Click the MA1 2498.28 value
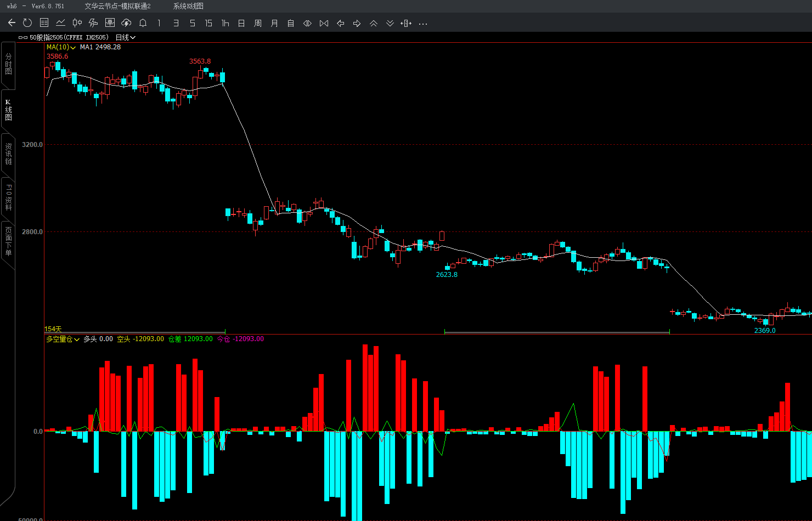Image resolution: width=812 pixels, height=521 pixels. click(100, 47)
